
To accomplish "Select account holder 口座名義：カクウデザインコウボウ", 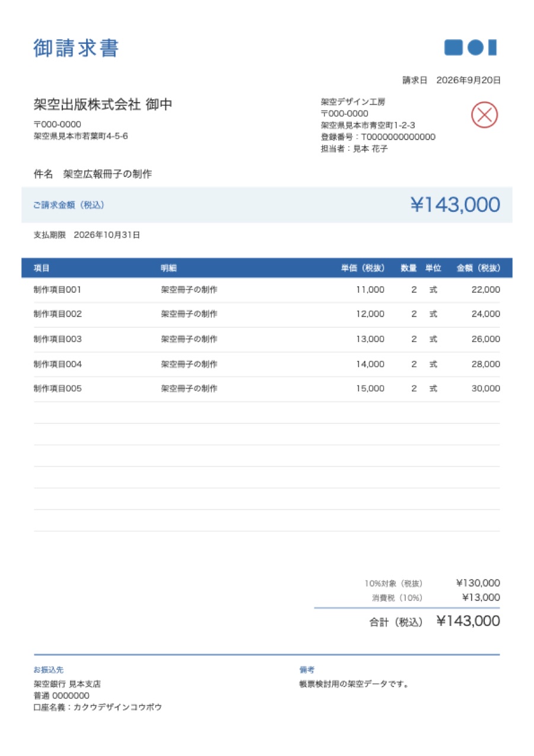I will (98, 708).
